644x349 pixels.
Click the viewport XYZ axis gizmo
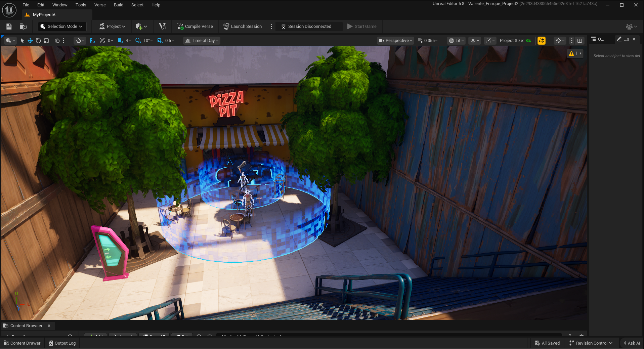click(21, 301)
